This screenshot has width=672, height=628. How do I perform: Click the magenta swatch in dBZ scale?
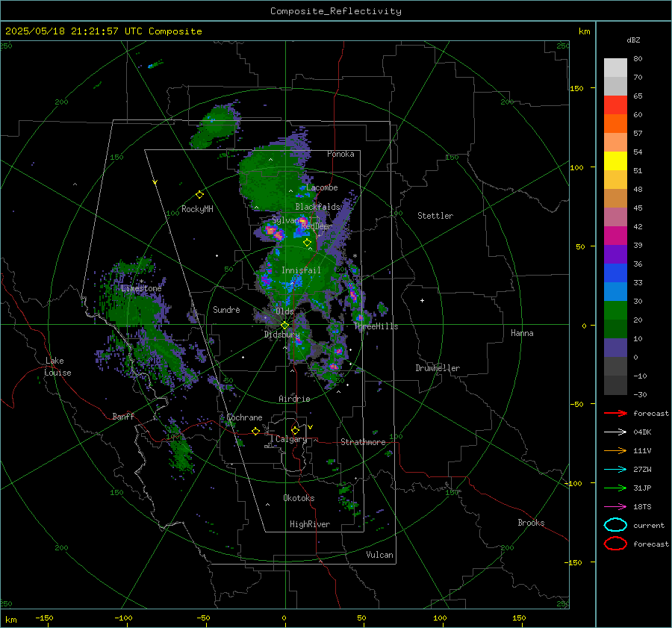pyautogui.click(x=615, y=236)
